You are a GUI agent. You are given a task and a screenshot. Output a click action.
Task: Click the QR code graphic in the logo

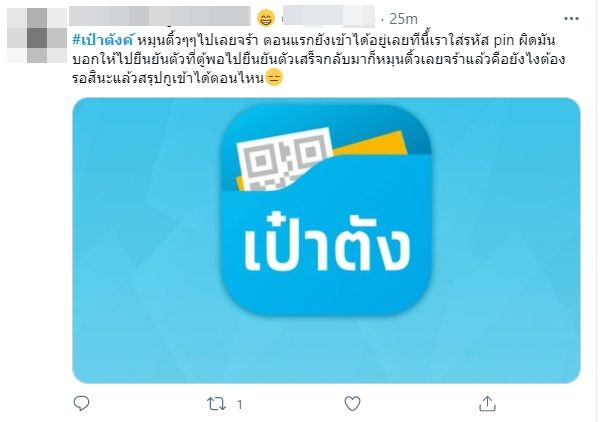tap(284, 159)
